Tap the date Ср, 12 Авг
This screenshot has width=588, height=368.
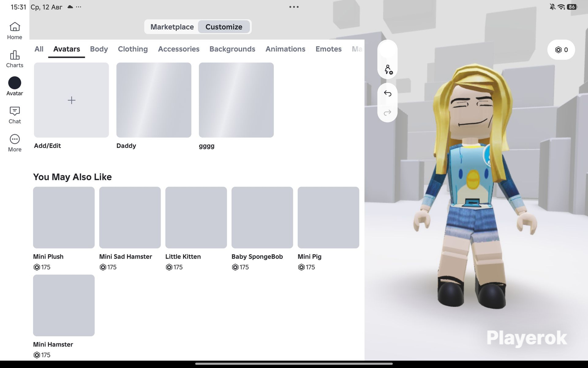click(46, 7)
